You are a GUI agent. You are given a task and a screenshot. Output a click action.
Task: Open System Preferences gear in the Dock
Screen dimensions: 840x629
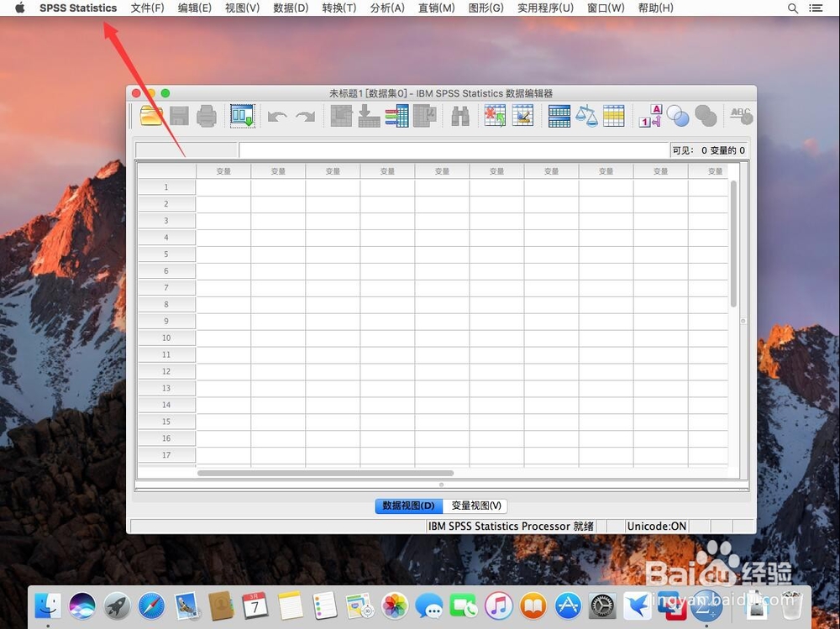pos(602,606)
